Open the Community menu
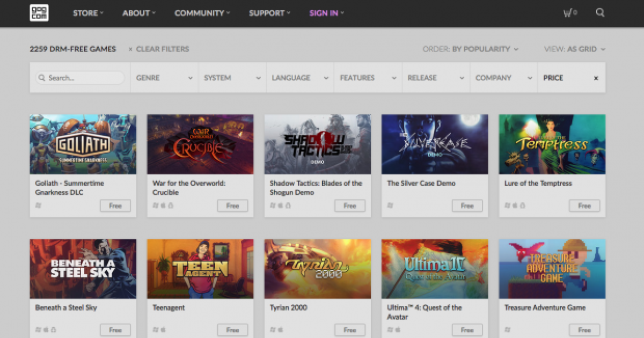 pos(202,13)
